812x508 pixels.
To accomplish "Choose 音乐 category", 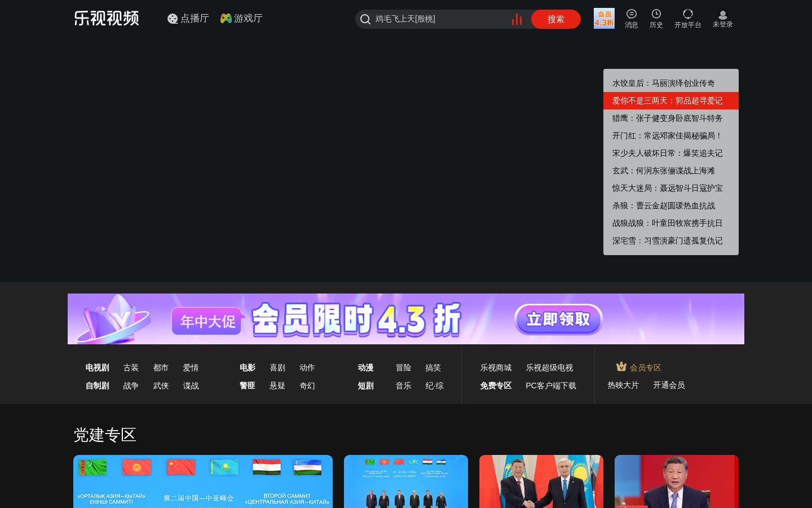I will [404, 386].
